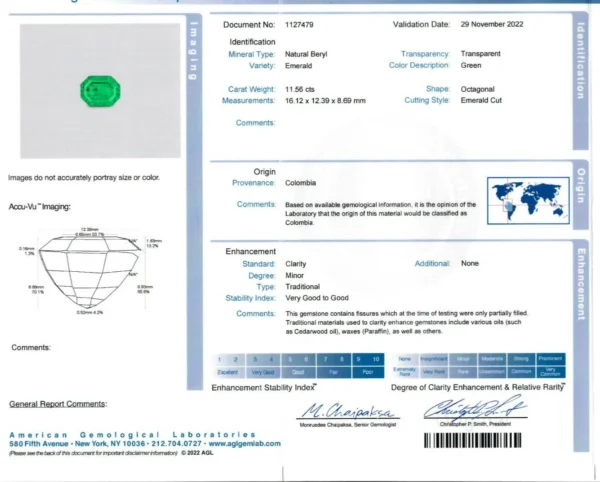Click the Variety value 'Emerald'
The height and width of the screenshot is (482, 600).
tap(298, 66)
